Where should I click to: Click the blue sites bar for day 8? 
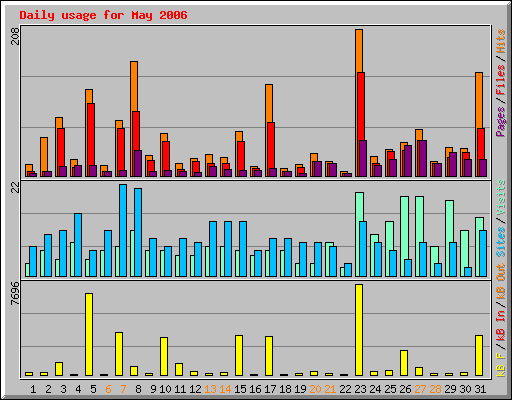[x=138, y=232]
